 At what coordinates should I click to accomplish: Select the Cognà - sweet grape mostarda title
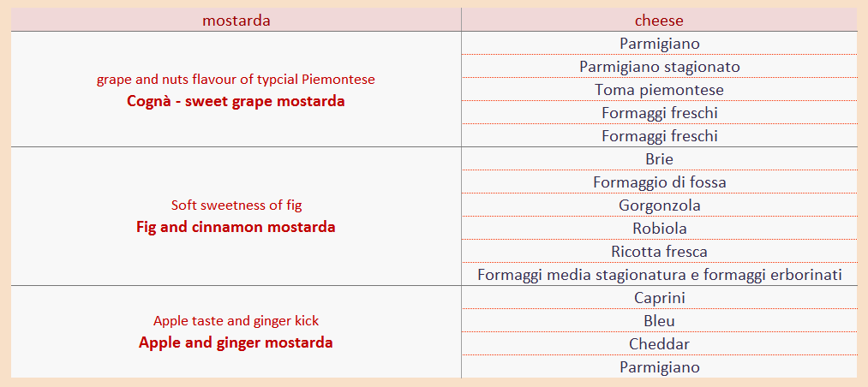[236, 101]
